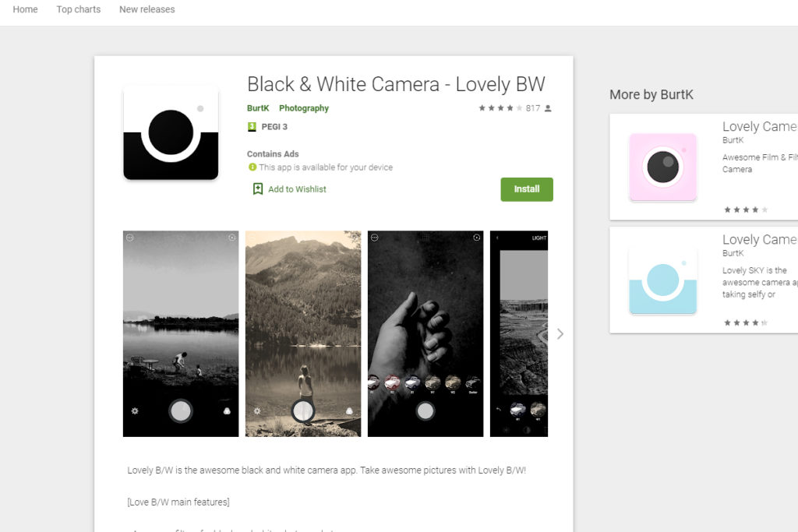Click the green device availability info icon
The image size is (798, 532).
(x=252, y=167)
